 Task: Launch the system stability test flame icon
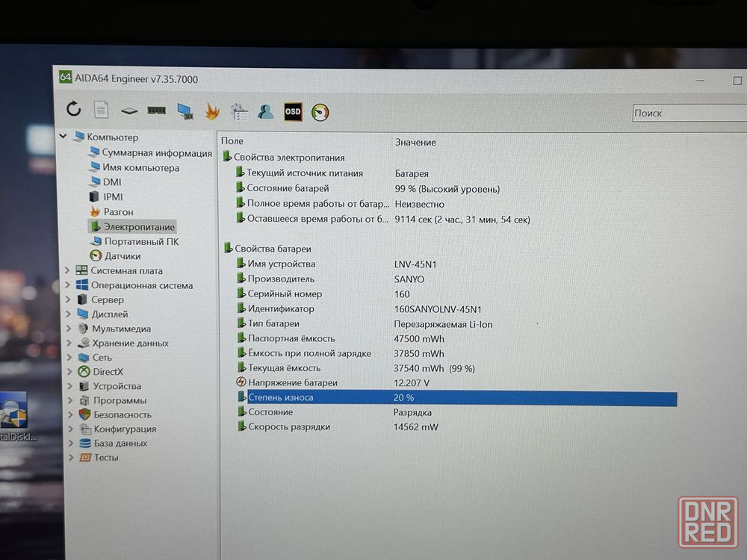212,112
